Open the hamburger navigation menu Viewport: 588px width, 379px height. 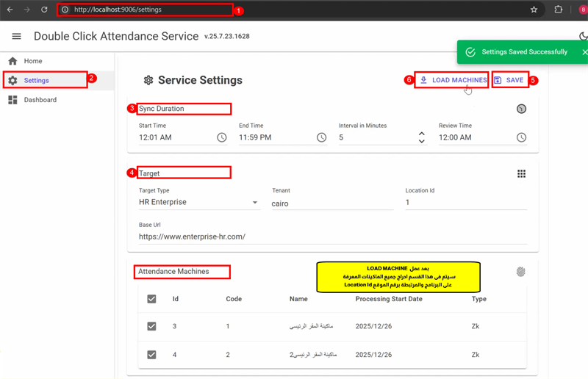[x=17, y=36]
